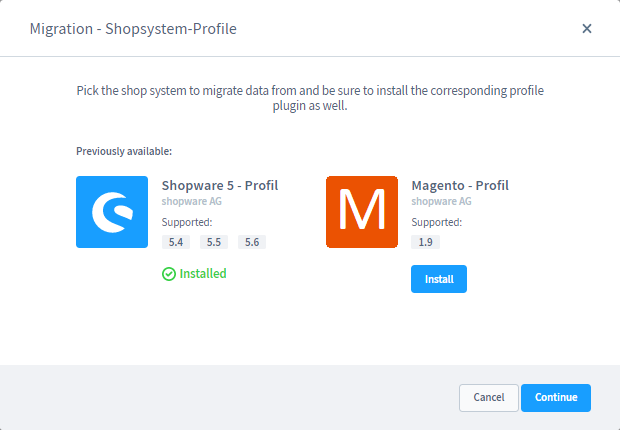Click the Supported label under Shopware 5
Viewport: 620px width, 430px height.
tap(187, 222)
